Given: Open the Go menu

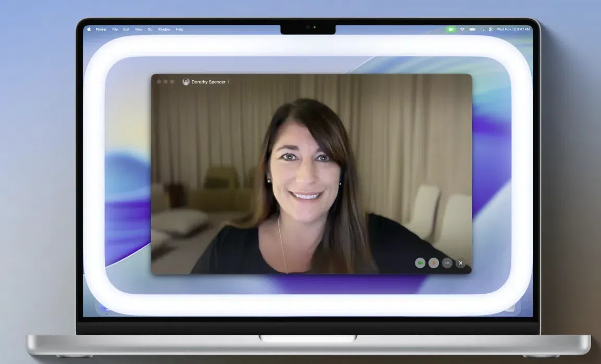Looking at the screenshot, I should click(150, 29).
